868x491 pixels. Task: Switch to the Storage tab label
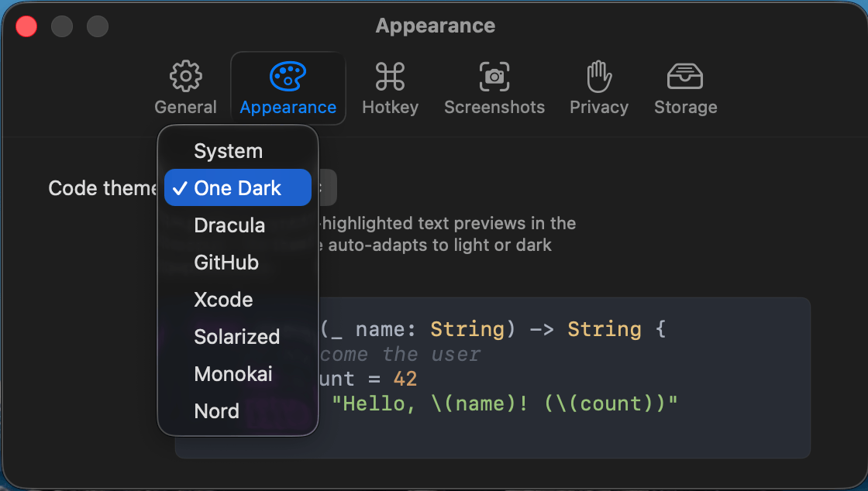point(685,107)
